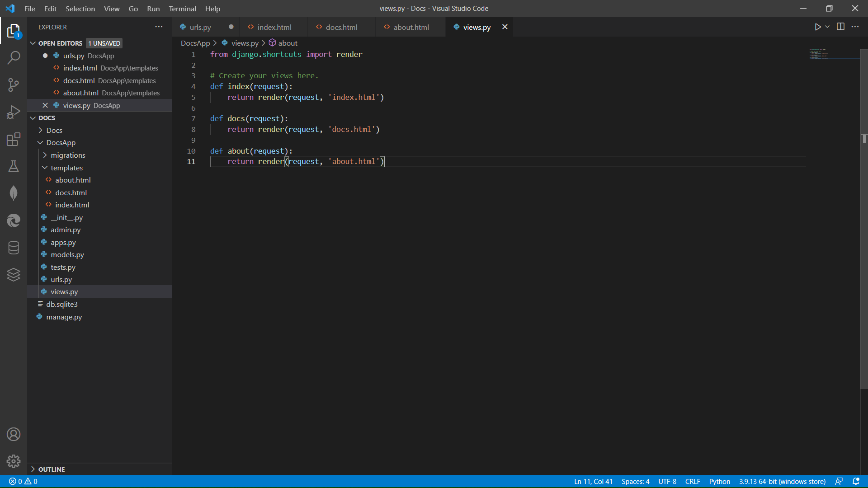Open the MongoDB leaf view
Image resolution: width=868 pixels, height=488 pixels.
point(14,193)
